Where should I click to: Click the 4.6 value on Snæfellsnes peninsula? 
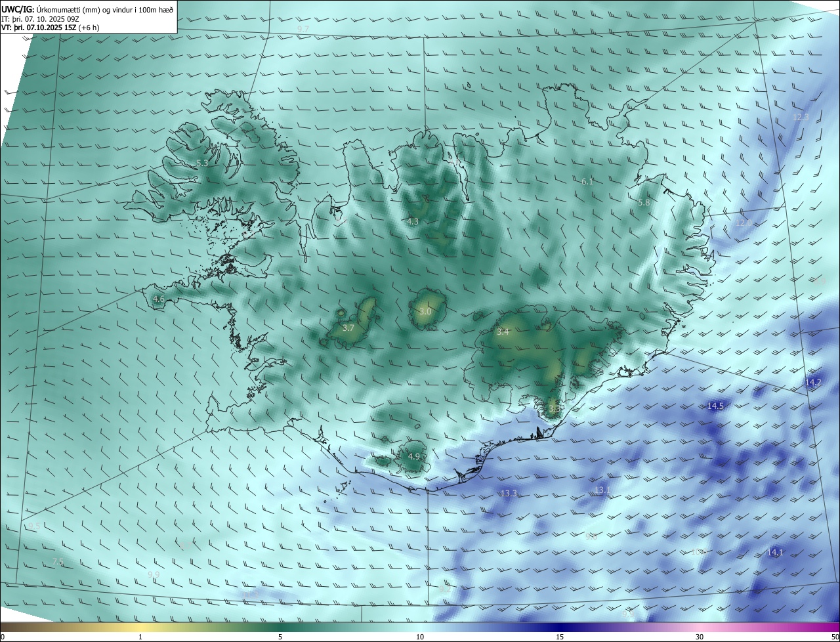click(159, 299)
